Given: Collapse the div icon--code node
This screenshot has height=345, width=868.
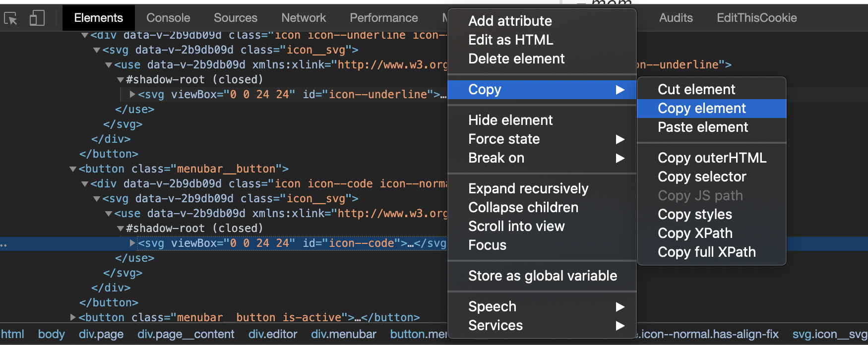Looking at the screenshot, I should click(85, 184).
